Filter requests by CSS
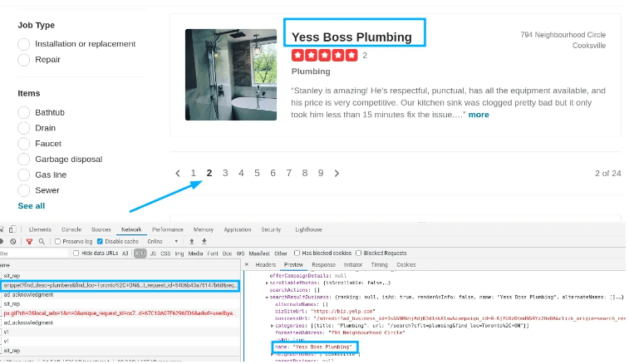Image resolution: width=629 pixels, height=364 pixels. click(x=165, y=253)
